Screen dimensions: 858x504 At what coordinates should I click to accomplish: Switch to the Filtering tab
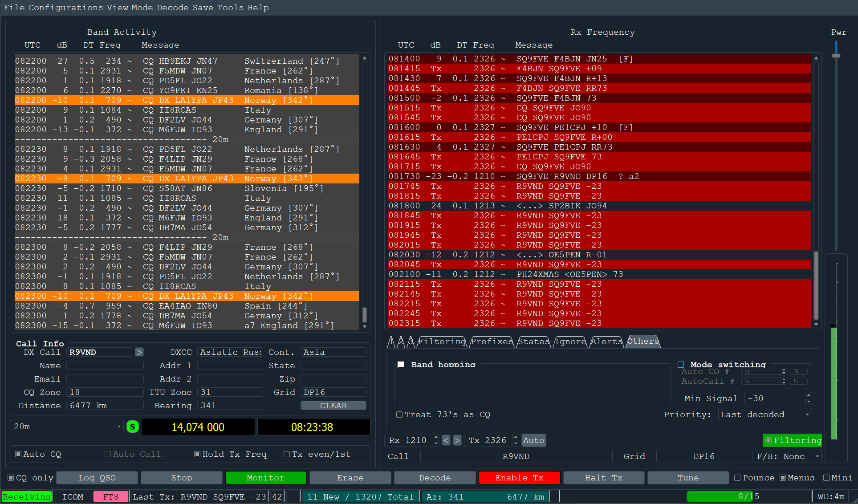click(442, 341)
